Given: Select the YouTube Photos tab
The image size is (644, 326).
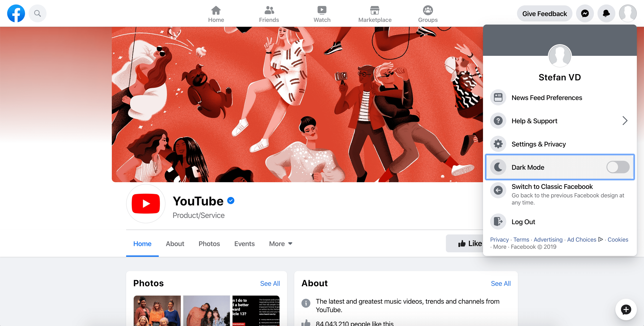Looking at the screenshot, I should click(x=209, y=243).
